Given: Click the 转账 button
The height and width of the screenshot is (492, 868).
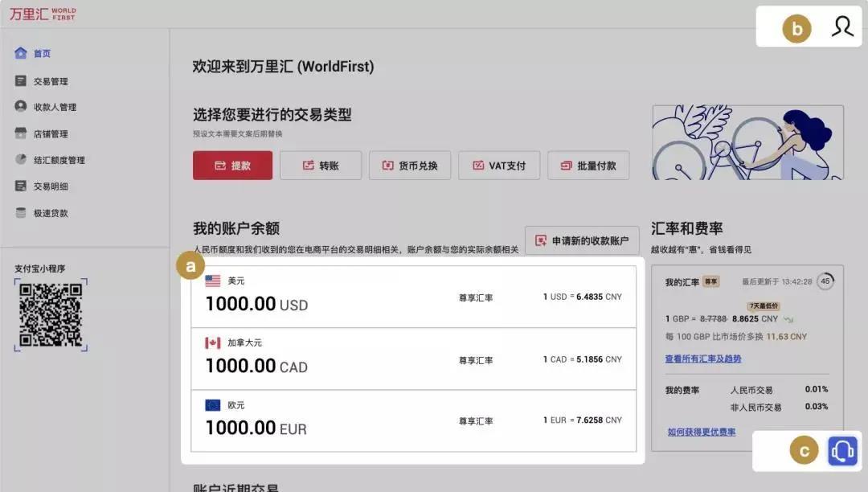Looking at the screenshot, I should tap(321, 166).
